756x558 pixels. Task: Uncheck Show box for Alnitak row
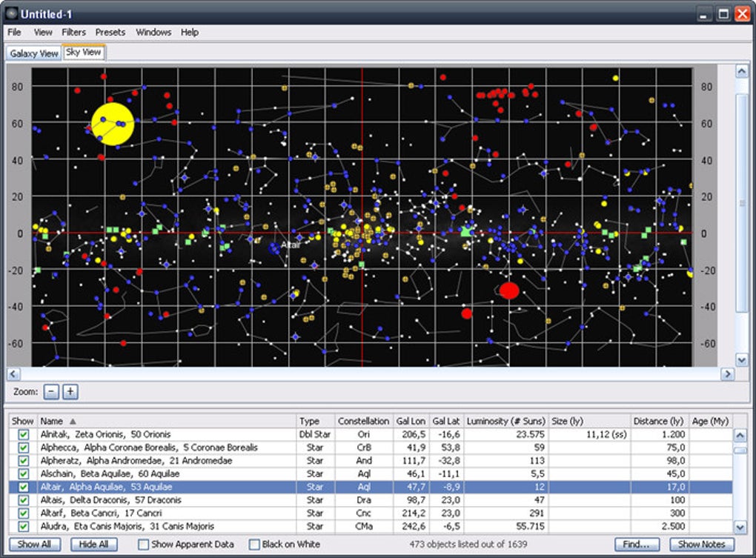pos(23,434)
